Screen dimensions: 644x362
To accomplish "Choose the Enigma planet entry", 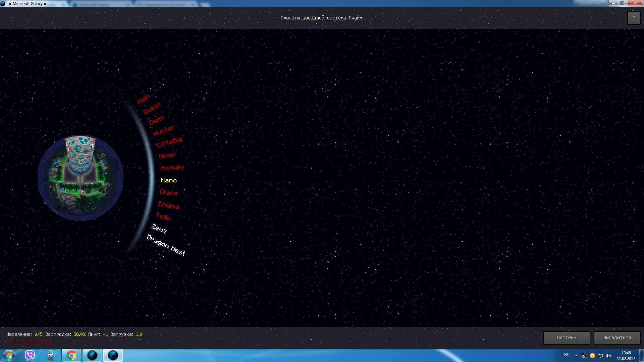I will [x=169, y=205].
